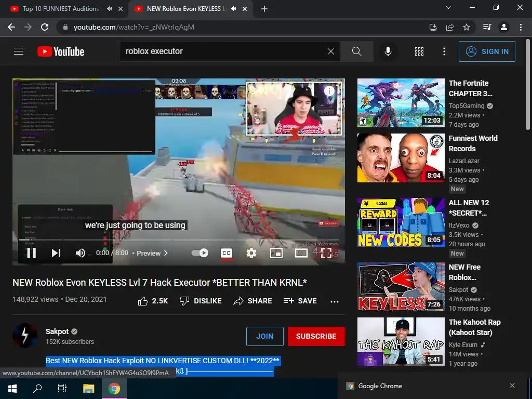Open ALL NEW 12 SECRET codes thumbnail

(x=401, y=222)
